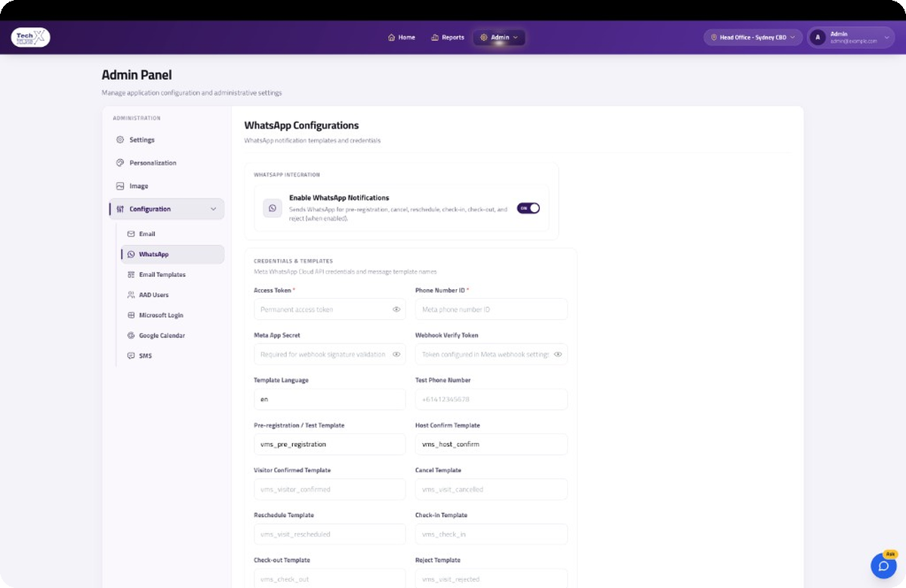Screen dimensions: 906x588
Task: Show the Webhook Verify Token value
Action: pyautogui.click(x=558, y=354)
